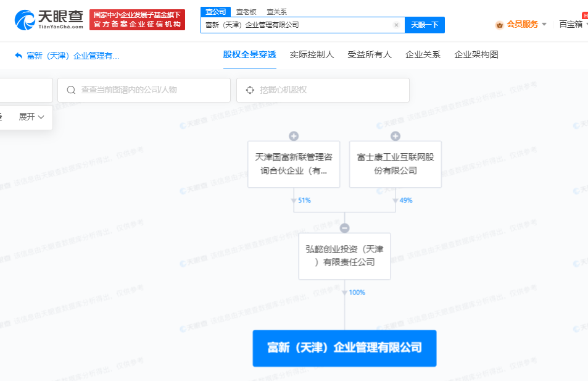Click the crown icon beside 会员服务
The height and width of the screenshot is (381, 588).
(x=499, y=25)
